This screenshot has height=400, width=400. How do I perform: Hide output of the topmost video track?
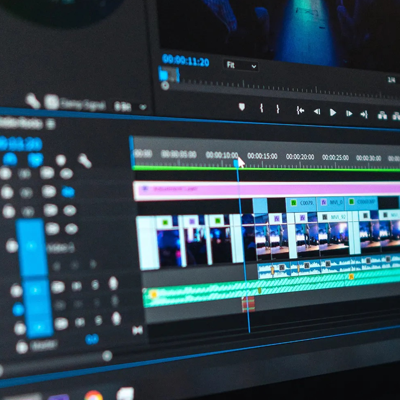[x=66, y=174]
